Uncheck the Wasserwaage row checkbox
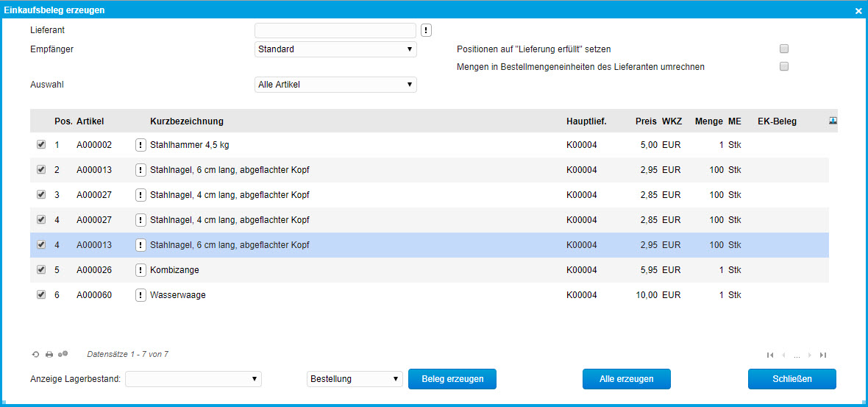The image size is (868, 407). (41, 295)
